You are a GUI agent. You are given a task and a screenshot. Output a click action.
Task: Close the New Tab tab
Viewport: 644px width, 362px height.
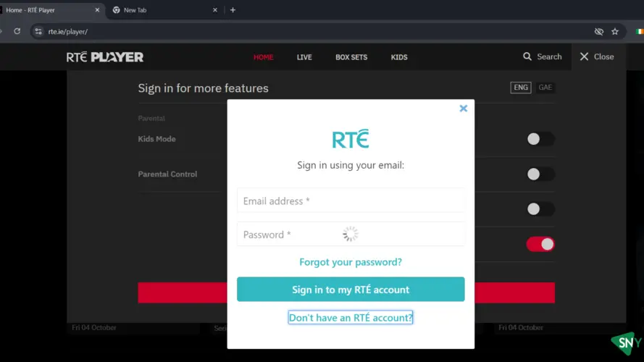[215, 10]
